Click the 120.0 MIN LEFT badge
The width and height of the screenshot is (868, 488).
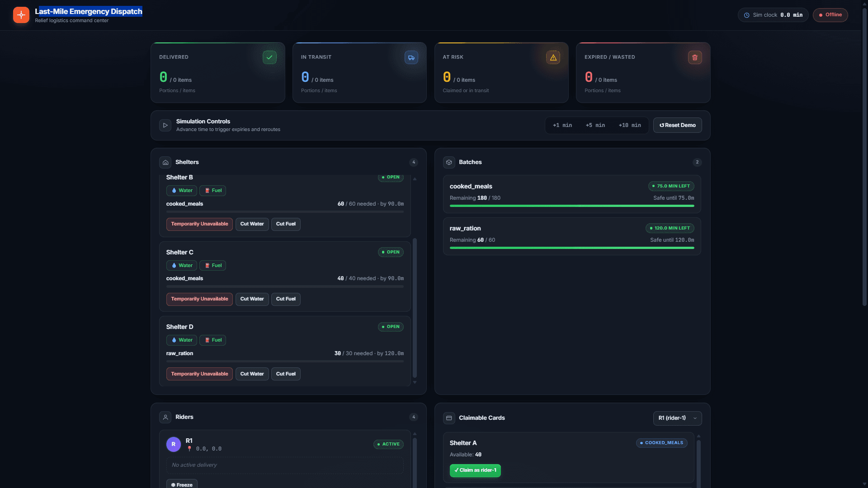tap(670, 228)
